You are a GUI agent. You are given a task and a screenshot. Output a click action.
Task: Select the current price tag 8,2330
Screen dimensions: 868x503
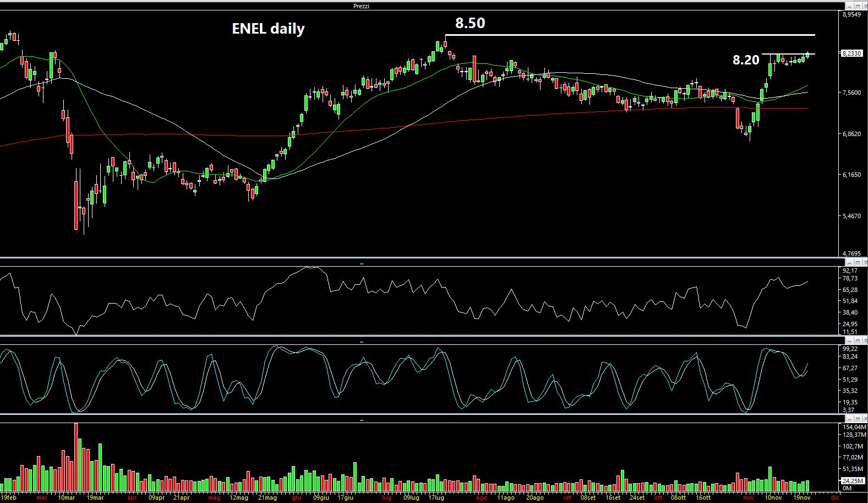pos(852,53)
